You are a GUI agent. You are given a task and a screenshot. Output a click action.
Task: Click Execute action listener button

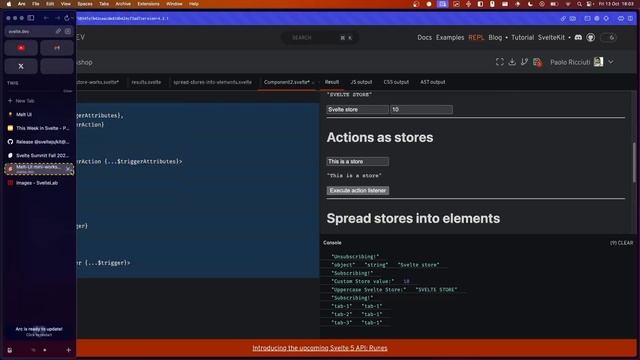pyautogui.click(x=358, y=191)
